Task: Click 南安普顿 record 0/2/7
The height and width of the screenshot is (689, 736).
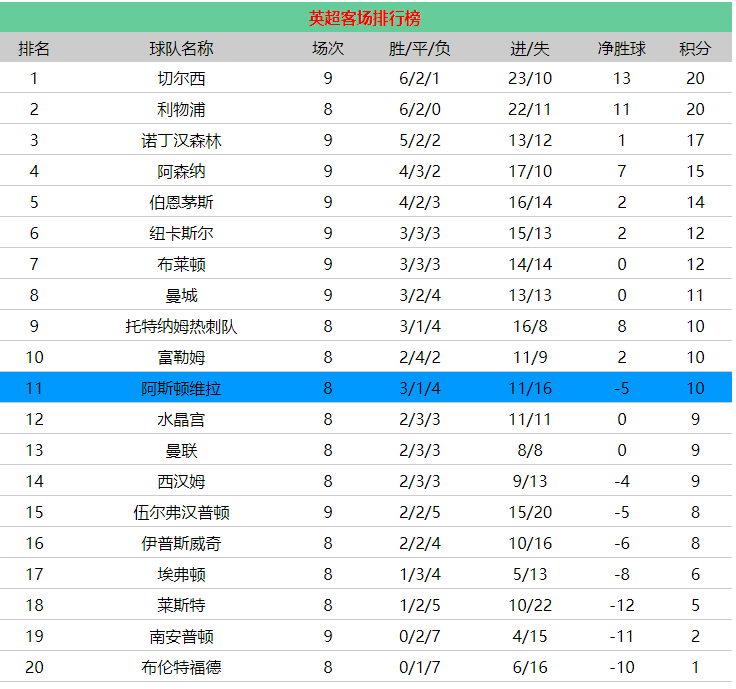Action: [420, 636]
